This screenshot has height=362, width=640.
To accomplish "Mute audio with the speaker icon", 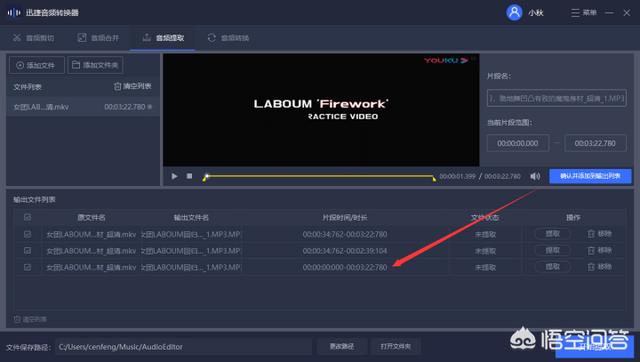I will (535, 176).
